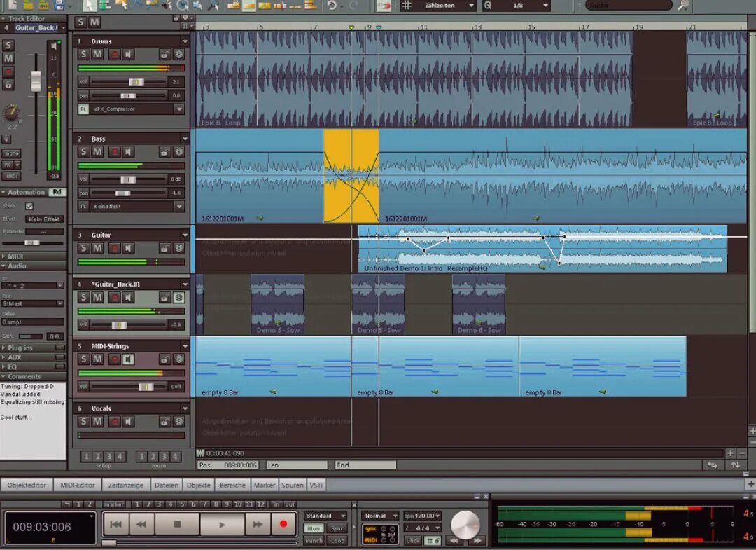
Task: Zoom out with the minus icon by the timeline
Action: click(x=742, y=453)
